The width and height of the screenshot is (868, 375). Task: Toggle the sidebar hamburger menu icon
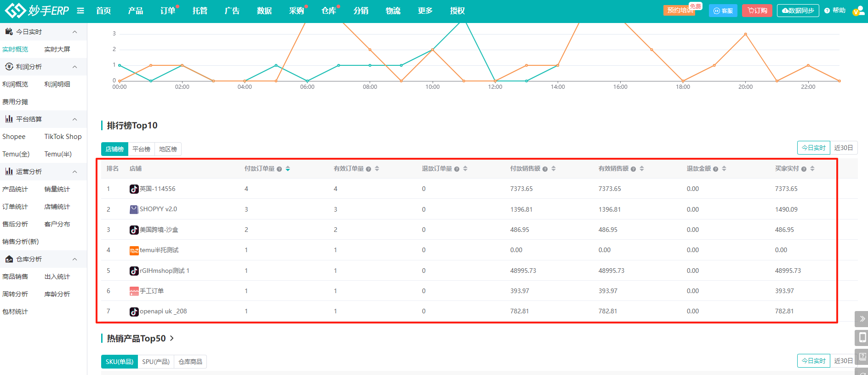click(x=80, y=11)
